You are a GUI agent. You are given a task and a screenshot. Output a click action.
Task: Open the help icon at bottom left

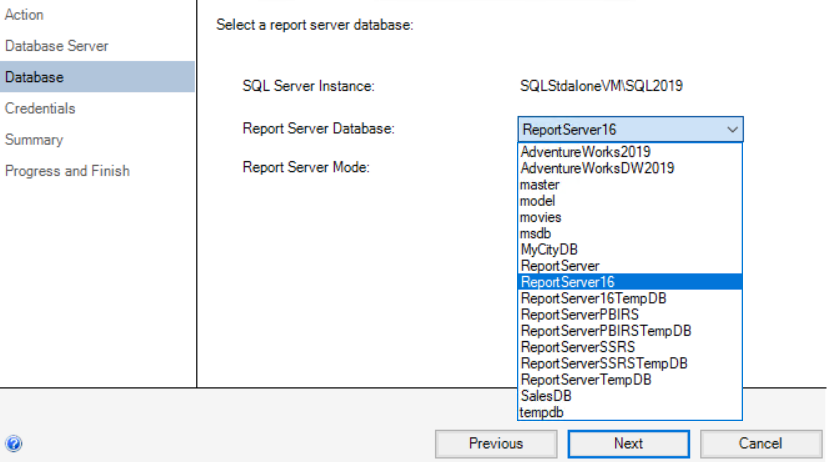[x=14, y=444]
